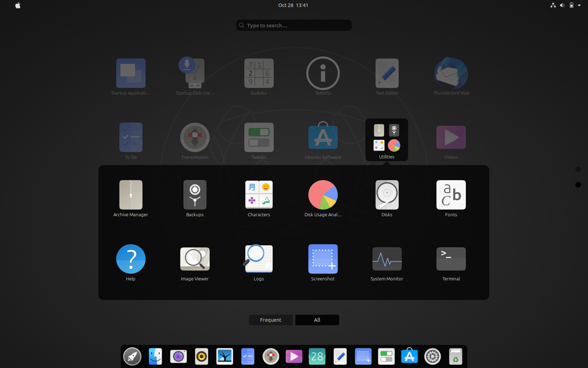Open the Disks utility
This screenshot has height=368, width=588.
(387, 198)
